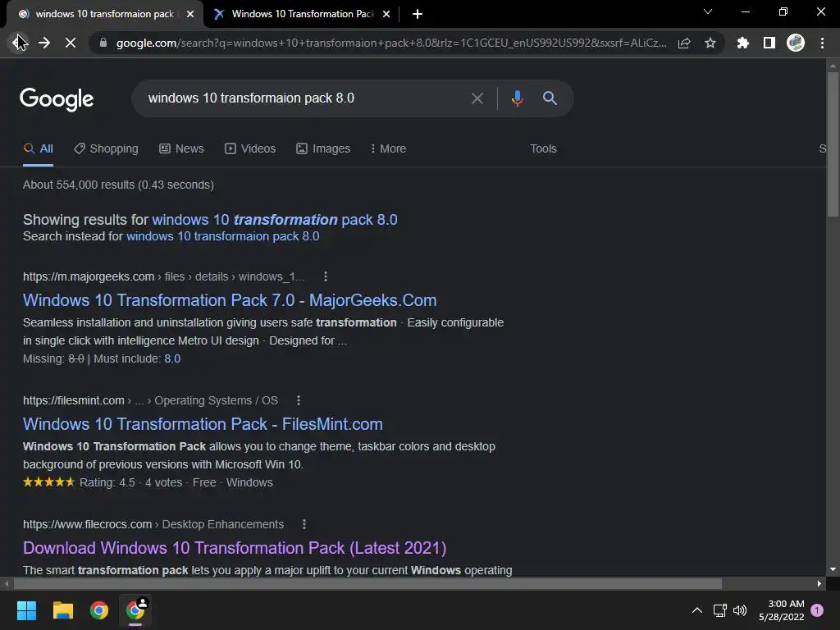Go to the Google homepage logo
Screen dimensions: 840x630
tap(57, 99)
